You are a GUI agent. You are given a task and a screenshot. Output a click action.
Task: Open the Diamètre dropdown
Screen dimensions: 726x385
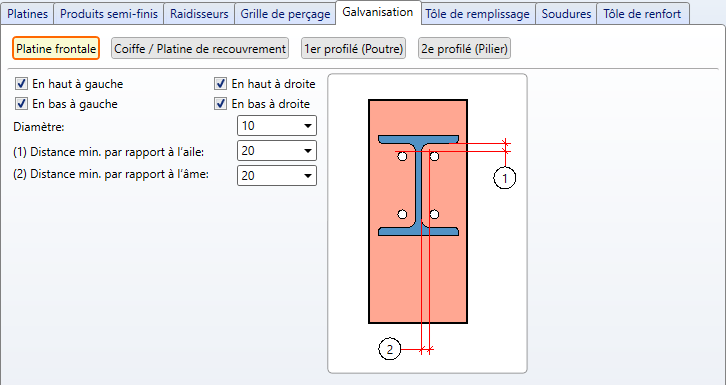277,126
